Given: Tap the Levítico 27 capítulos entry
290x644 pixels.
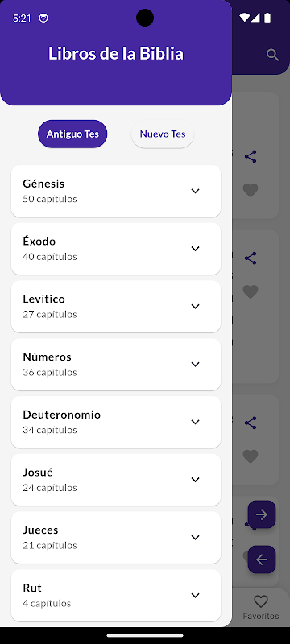Looking at the screenshot, I should coord(116,307).
